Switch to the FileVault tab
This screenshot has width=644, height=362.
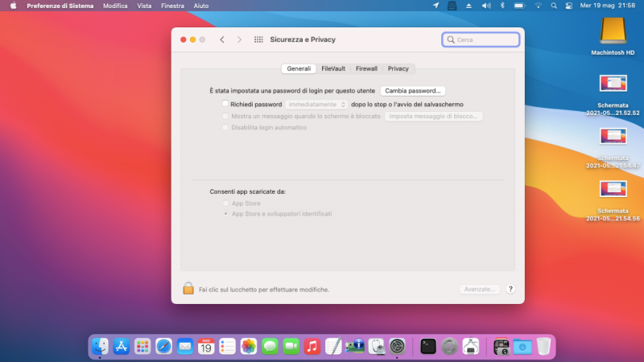(x=333, y=68)
